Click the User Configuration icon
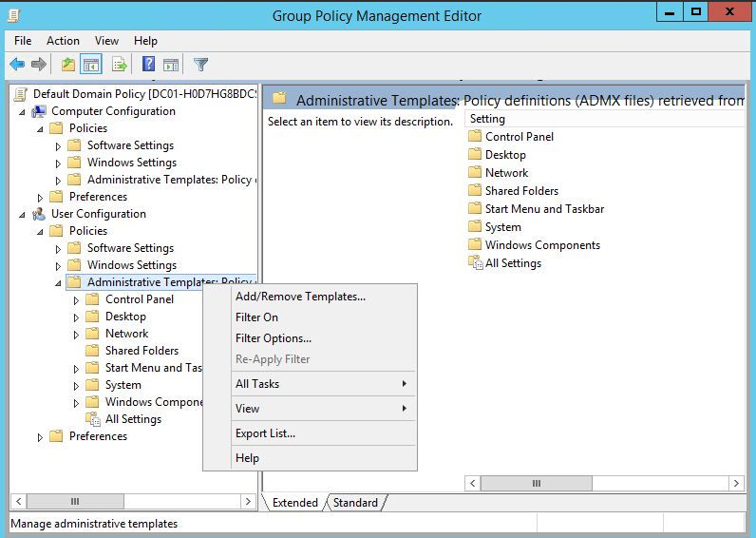The height and width of the screenshot is (538, 756). (x=39, y=214)
